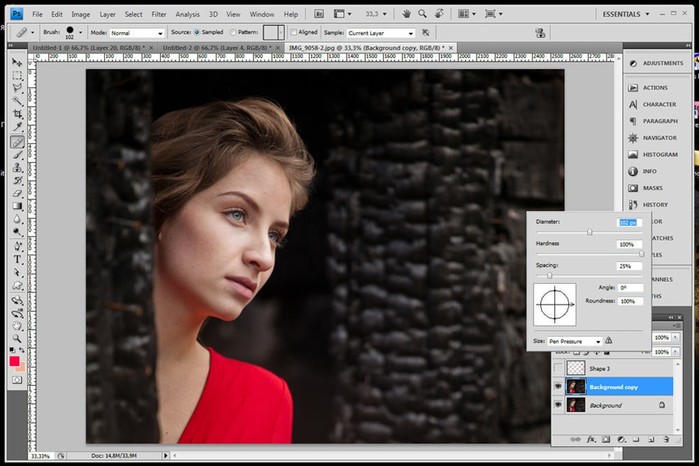Open the Size control Pen Pressure dropdown
The image size is (699, 466).
click(x=575, y=341)
